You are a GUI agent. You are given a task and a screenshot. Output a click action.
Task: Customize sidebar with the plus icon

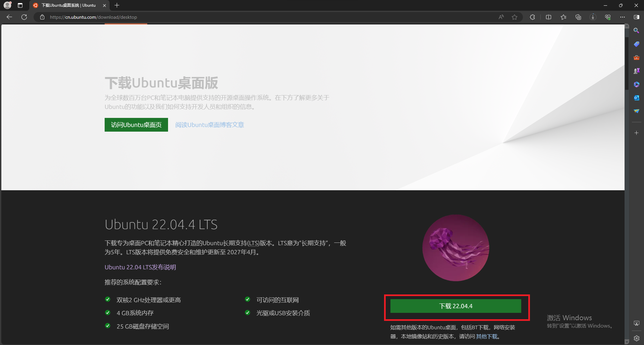click(636, 133)
